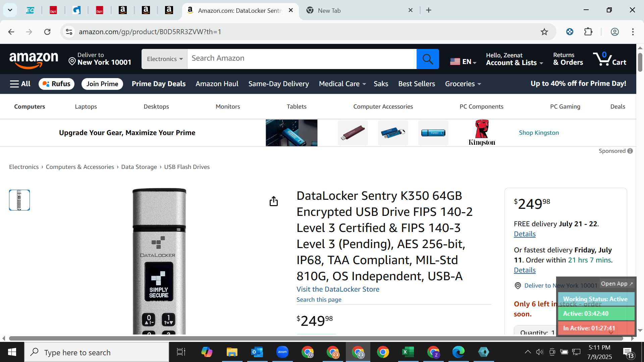Click the Kingston logo in banner
This screenshot has width=644, height=362.
pos(482,133)
